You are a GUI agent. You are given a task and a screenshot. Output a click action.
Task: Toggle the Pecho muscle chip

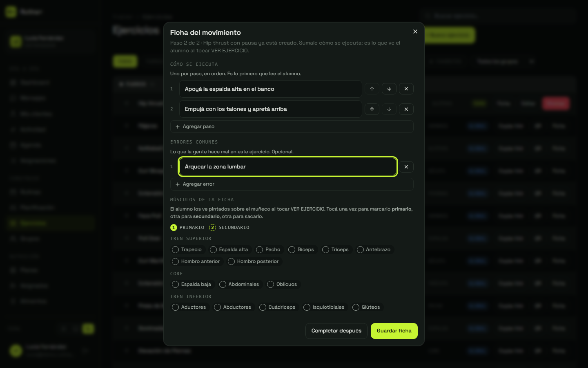click(268, 249)
